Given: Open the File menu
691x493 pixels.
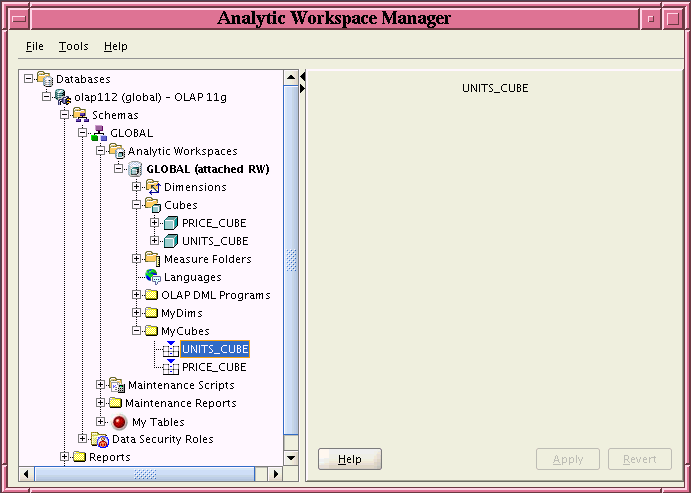Looking at the screenshot, I should 35,46.
